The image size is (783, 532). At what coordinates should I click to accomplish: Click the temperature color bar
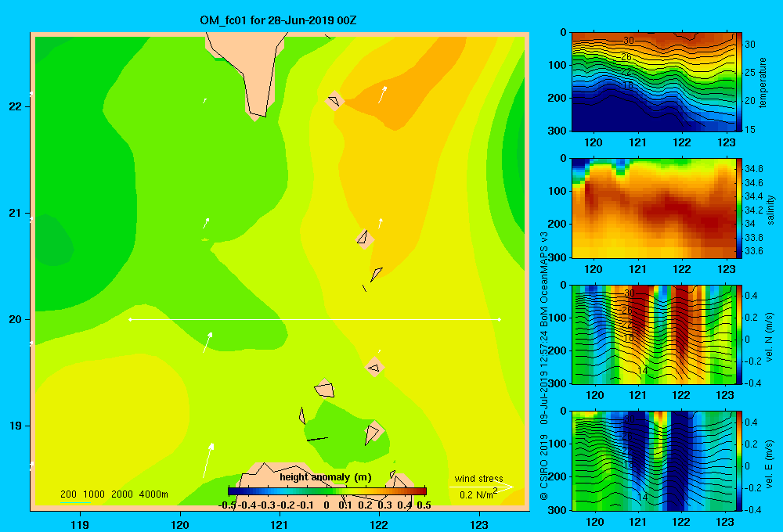coord(739,82)
